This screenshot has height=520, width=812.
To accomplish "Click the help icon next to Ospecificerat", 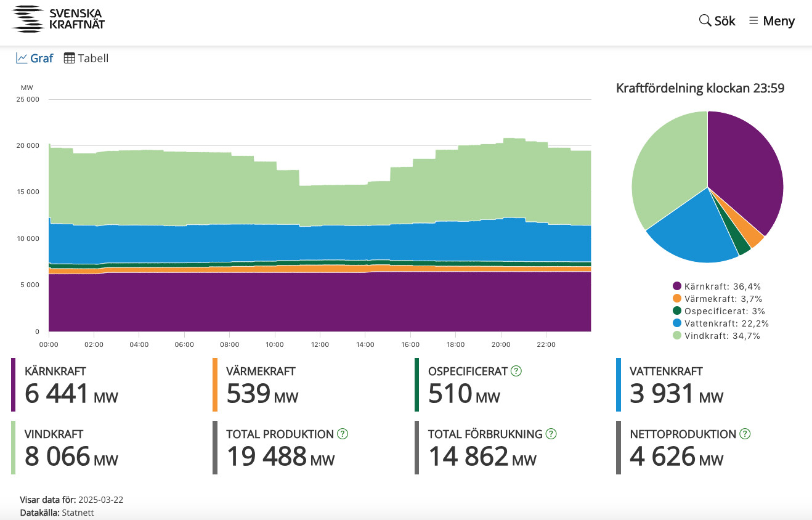I will coord(516,371).
